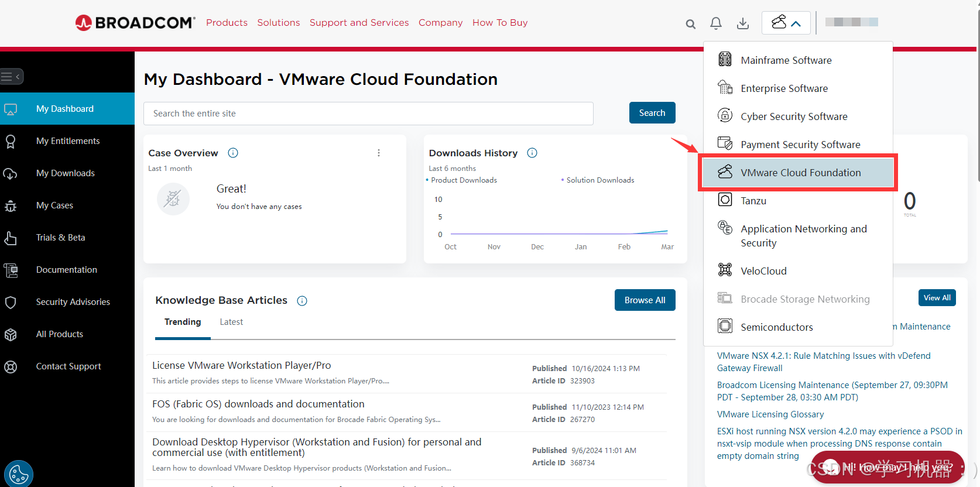
Task: Open Broadcom Licensing Maintenance link
Action: coord(832,391)
